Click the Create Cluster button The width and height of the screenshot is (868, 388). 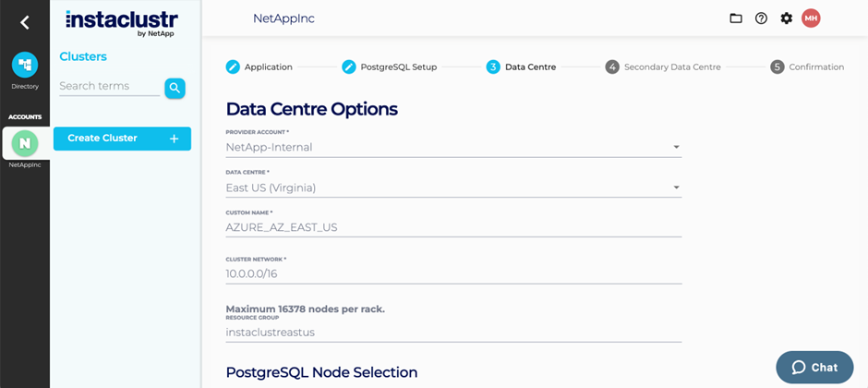click(122, 139)
